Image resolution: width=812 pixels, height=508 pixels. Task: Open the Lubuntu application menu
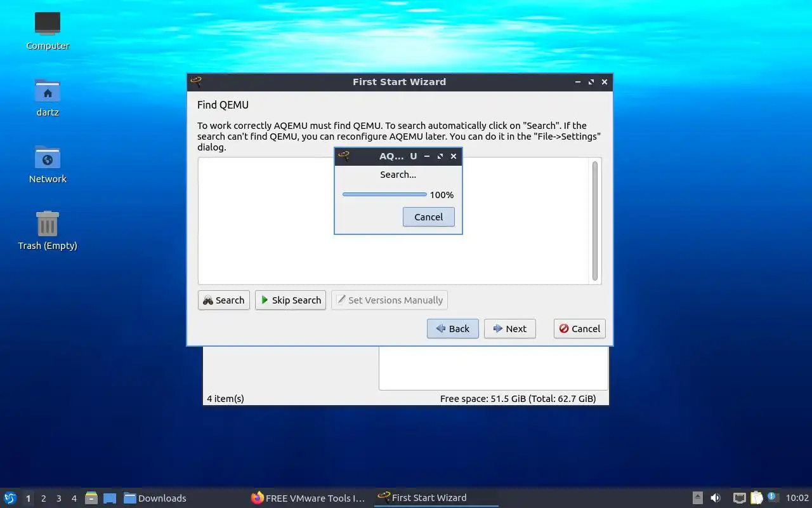[x=10, y=498]
